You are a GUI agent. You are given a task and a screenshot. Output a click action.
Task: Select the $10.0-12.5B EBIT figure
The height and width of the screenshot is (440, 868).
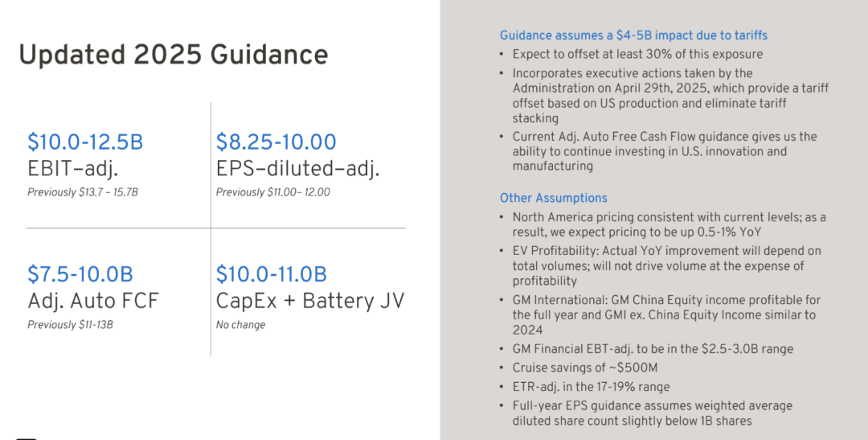click(x=85, y=142)
